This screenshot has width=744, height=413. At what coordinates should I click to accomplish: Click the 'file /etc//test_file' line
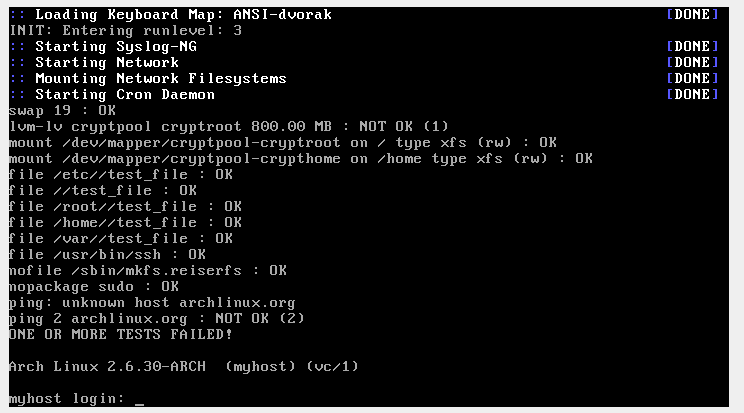click(x=120, y=174)
